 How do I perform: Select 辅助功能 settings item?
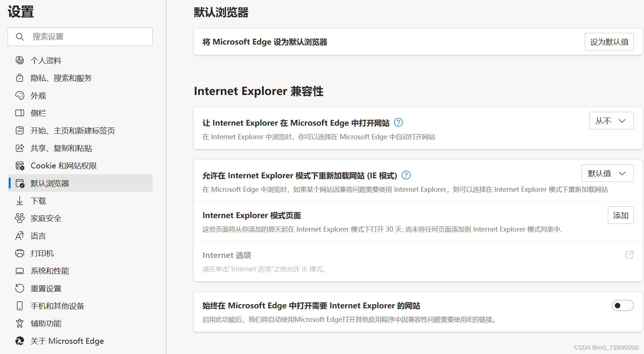[80, 323]
